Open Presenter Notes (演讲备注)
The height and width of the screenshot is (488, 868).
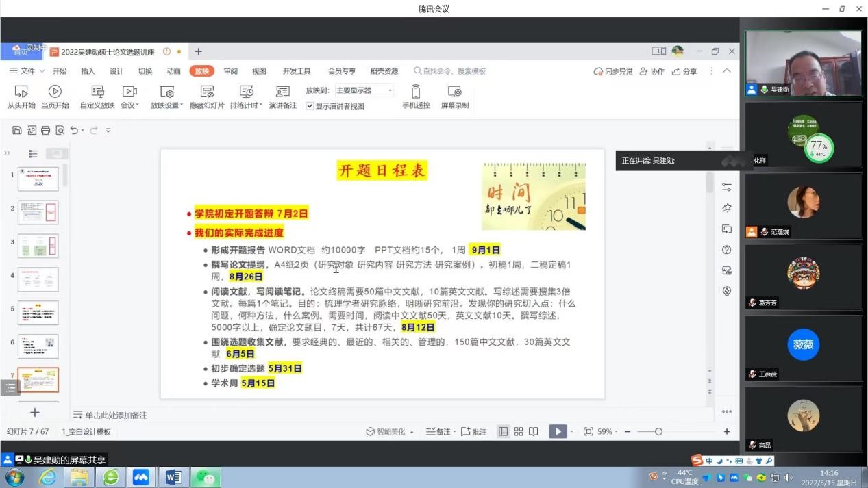pos(282,97)
